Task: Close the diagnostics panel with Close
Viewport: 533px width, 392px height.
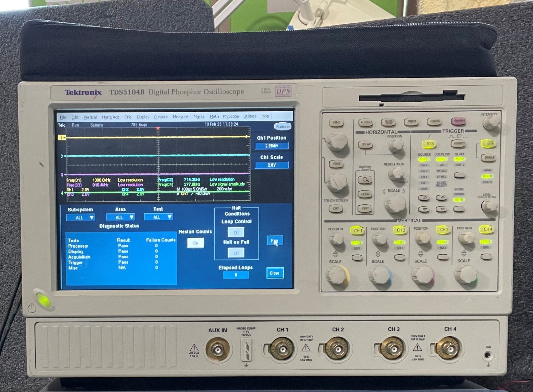Action: [275, 273]
